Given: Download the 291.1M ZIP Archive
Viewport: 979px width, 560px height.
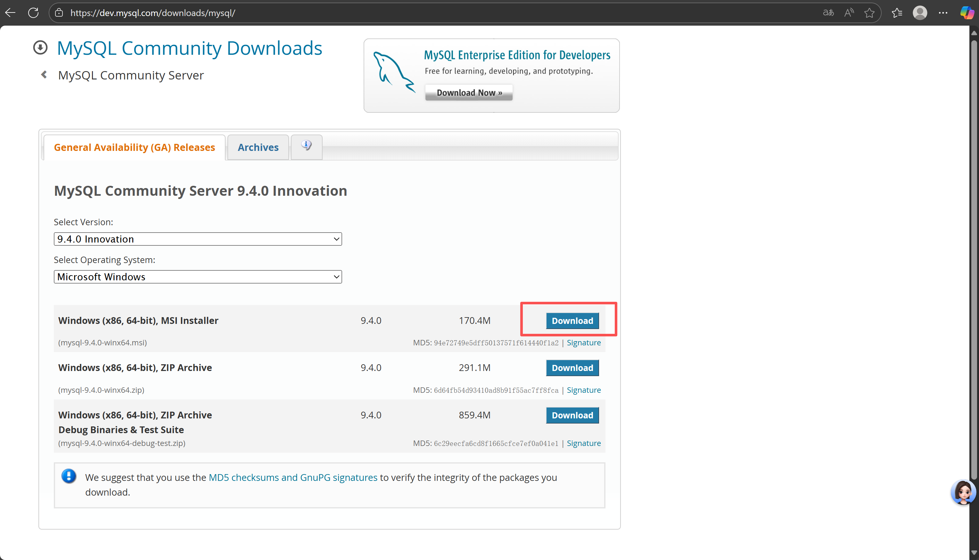Looking at the screenshot, I should coord(572,368).
